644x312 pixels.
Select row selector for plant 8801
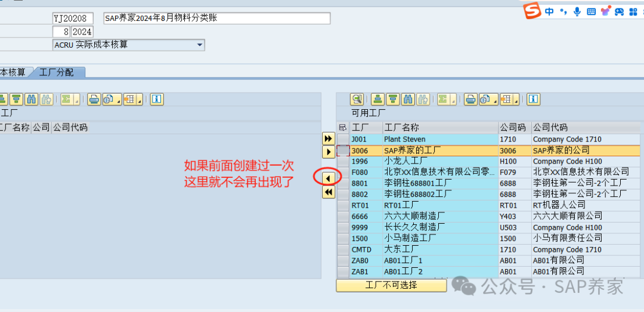pyautogui.click(x=343, y=183)
